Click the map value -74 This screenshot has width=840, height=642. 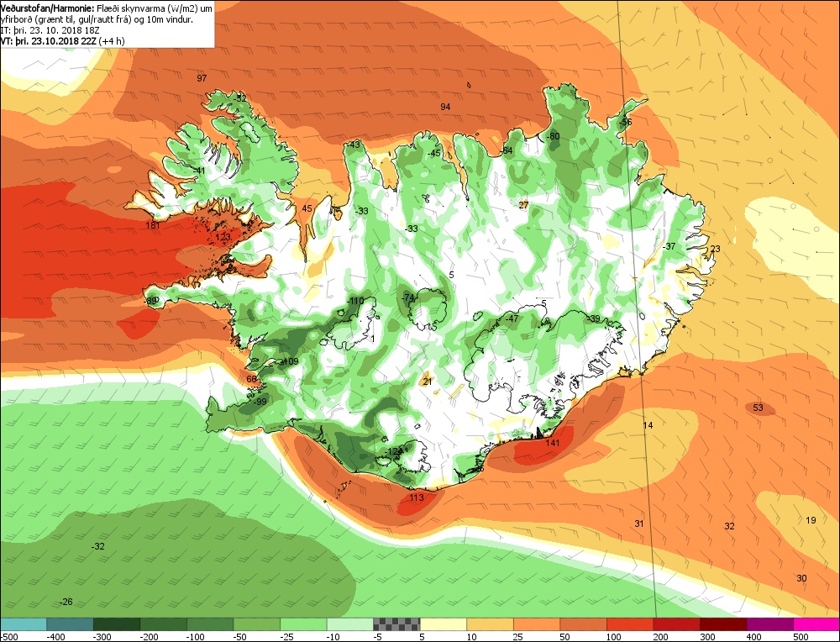(x=408, y=297)
